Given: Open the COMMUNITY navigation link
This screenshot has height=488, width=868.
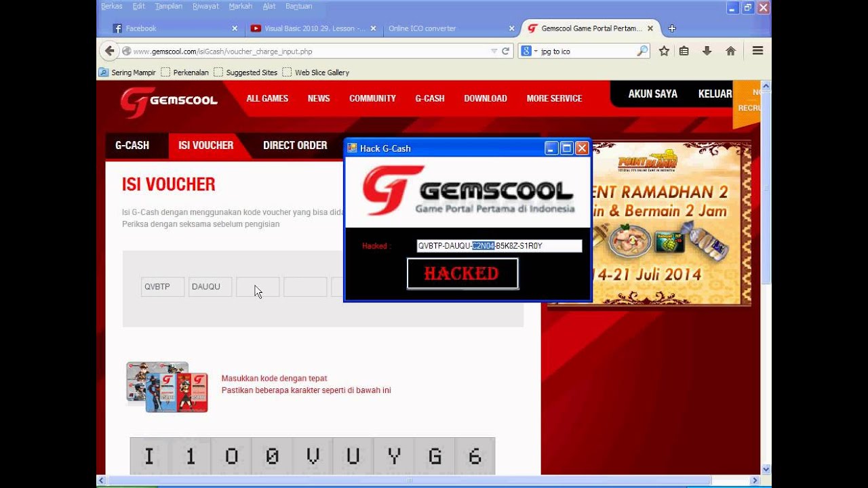Looking at the screenshot, I should pos(372,98).
